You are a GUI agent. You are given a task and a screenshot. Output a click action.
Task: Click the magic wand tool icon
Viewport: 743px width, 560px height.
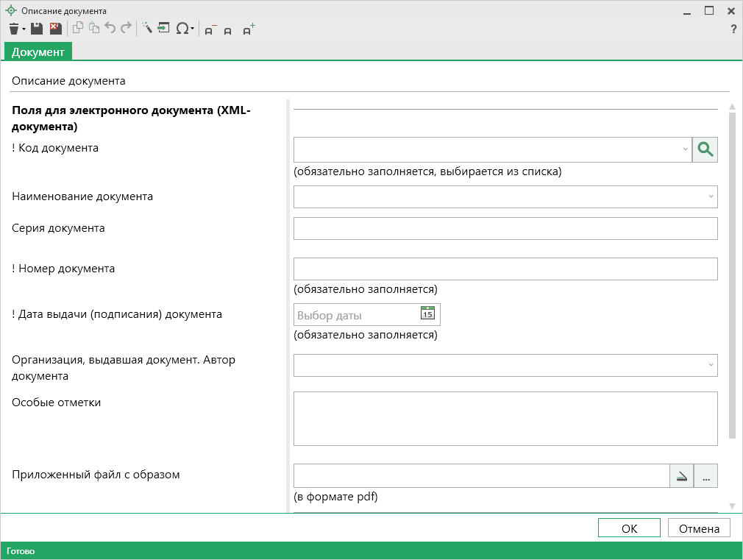tap(146, 29)
